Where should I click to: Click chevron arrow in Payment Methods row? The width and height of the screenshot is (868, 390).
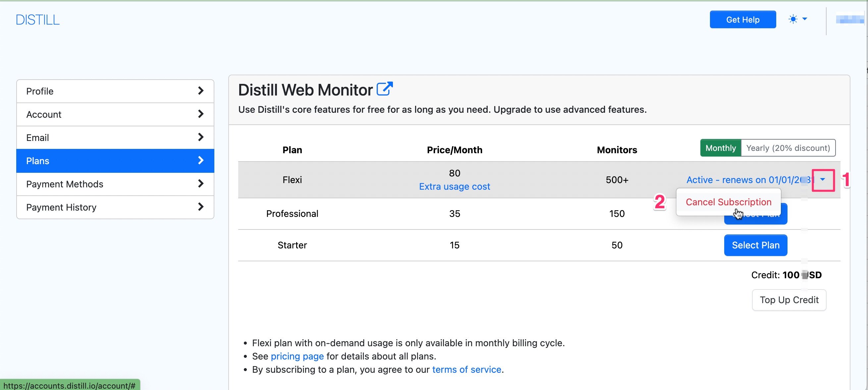(200, 183)
